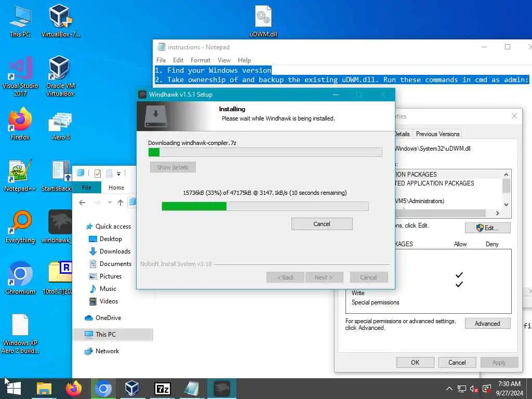
Task: Click Edit permissions button
Action: pos(487,228)
